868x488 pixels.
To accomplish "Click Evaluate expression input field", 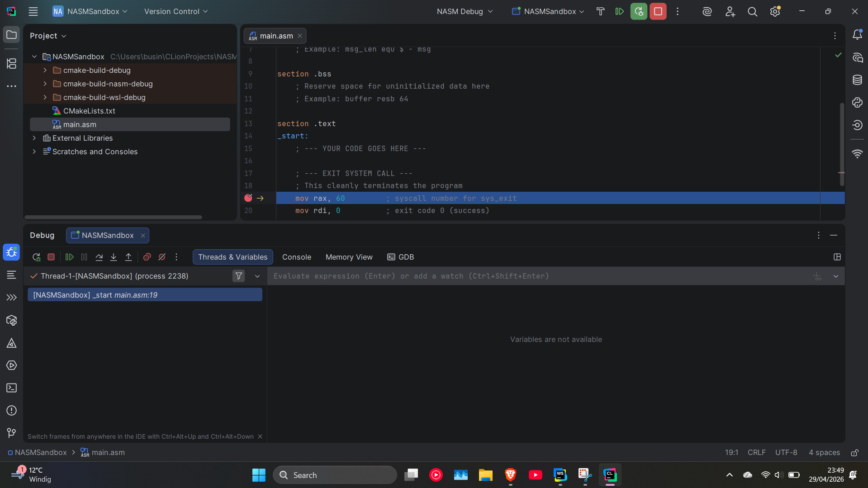I will 538,276.
